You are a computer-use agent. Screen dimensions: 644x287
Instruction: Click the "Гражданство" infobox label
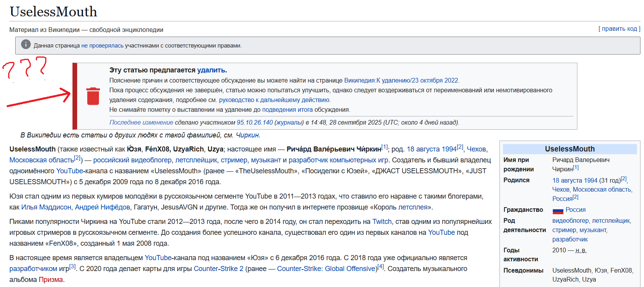pyautogui.click(x=523, y=210)
